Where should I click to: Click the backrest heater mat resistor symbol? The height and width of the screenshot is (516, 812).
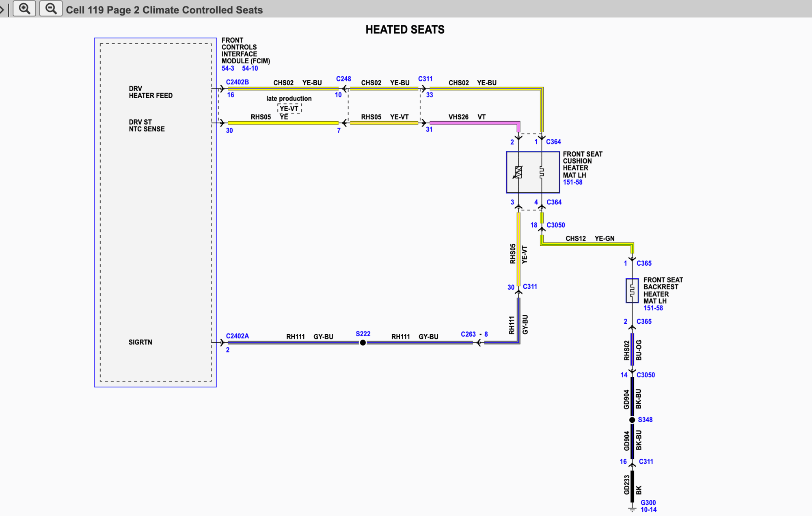coord(632,290)
